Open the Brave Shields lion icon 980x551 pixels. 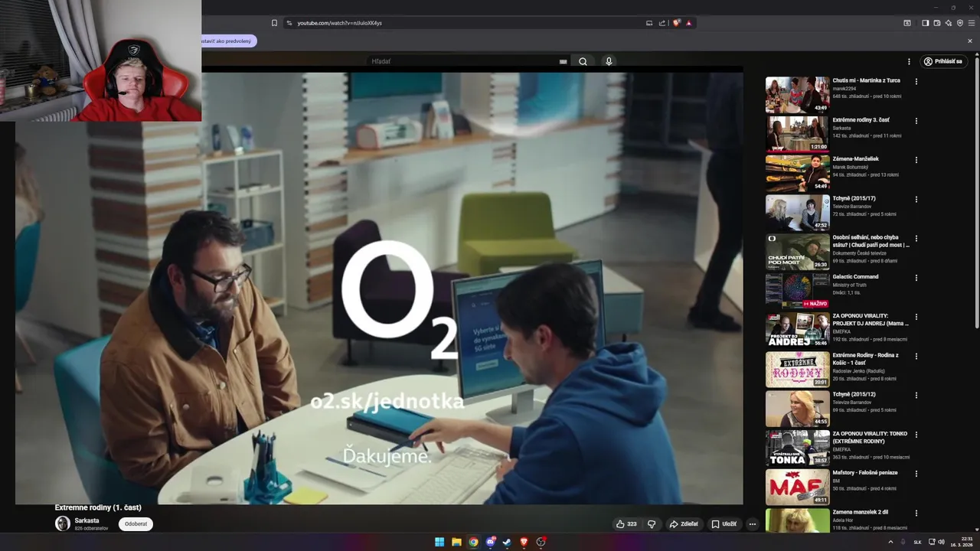point(676,23)
